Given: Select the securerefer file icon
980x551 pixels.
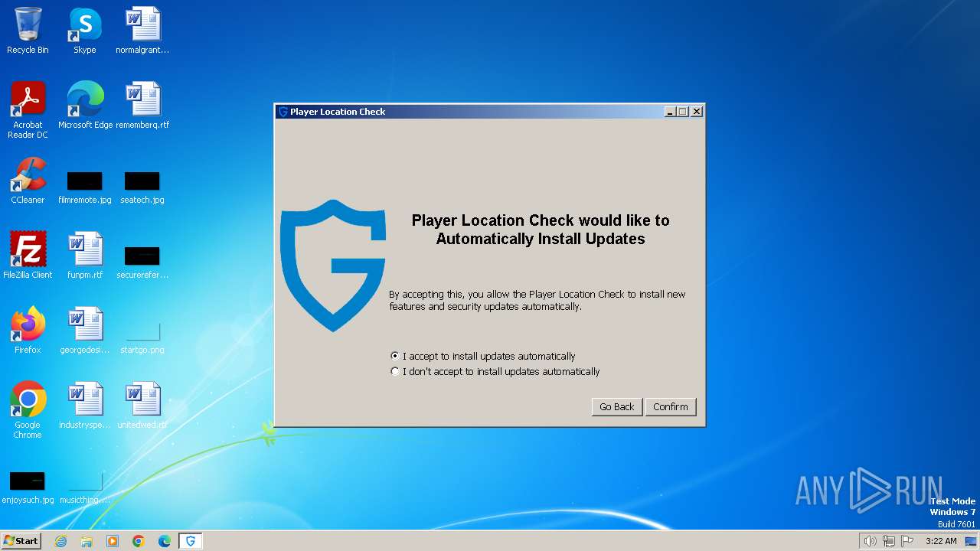Looking at the screenshot, I should pyautogui.click(x=142, y=262).
